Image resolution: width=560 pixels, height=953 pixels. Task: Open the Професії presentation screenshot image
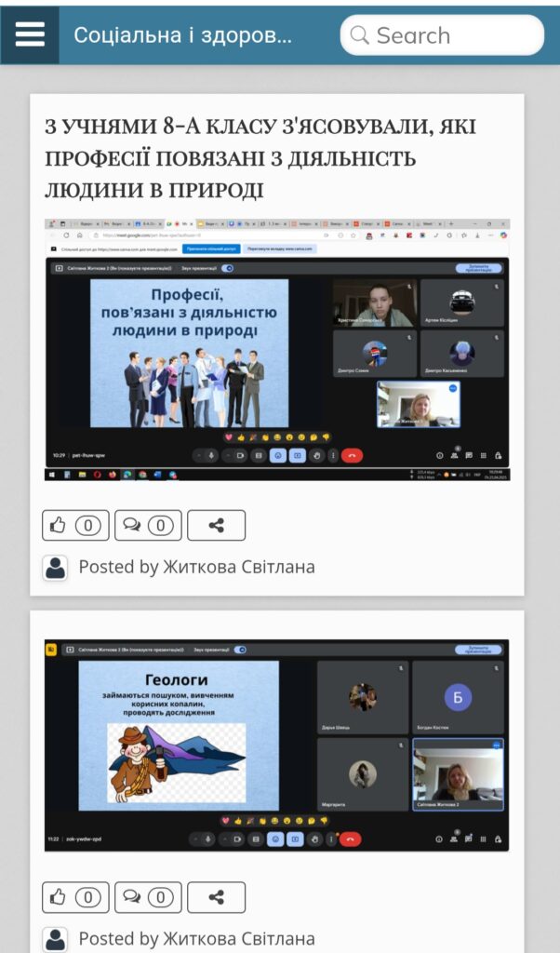pyautogui.click(x=277, y=350)
